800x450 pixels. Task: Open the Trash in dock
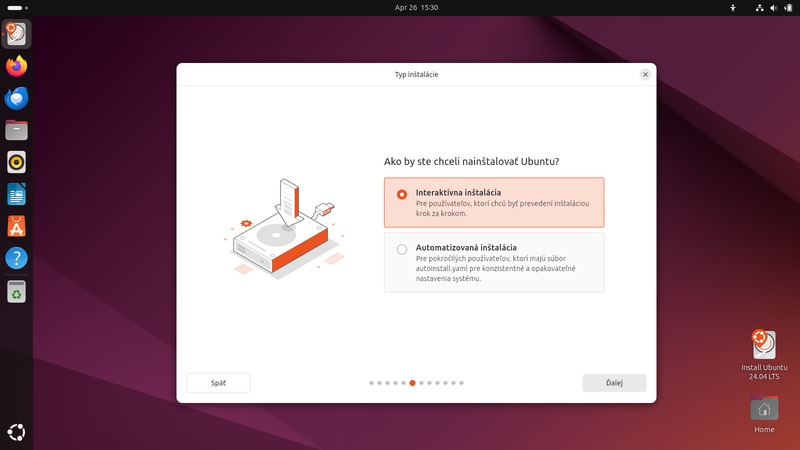pos(16,292)
